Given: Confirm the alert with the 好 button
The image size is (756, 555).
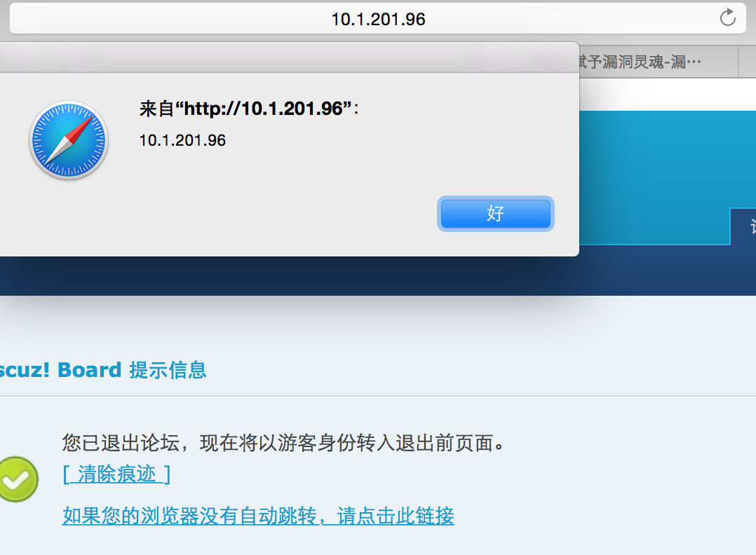Looking at the screenshot, I should click(496, 214).
